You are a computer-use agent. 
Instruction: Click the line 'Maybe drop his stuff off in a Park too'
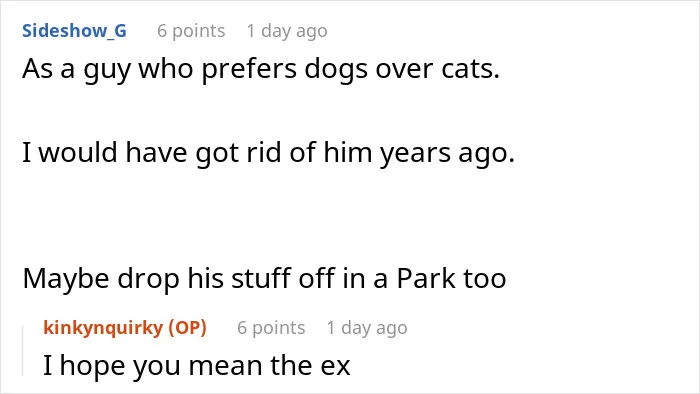264,279
